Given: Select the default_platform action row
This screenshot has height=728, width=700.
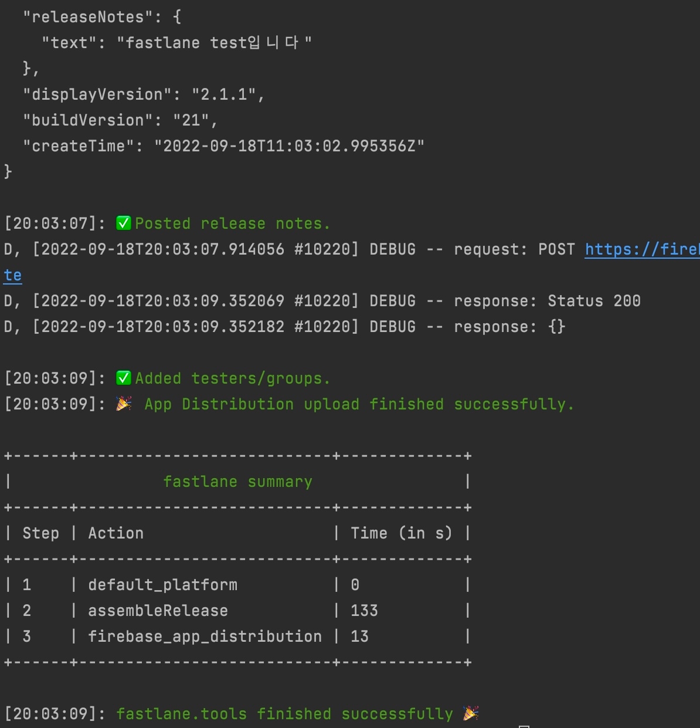Looking at the screenshot, I should tap(162, 585).
